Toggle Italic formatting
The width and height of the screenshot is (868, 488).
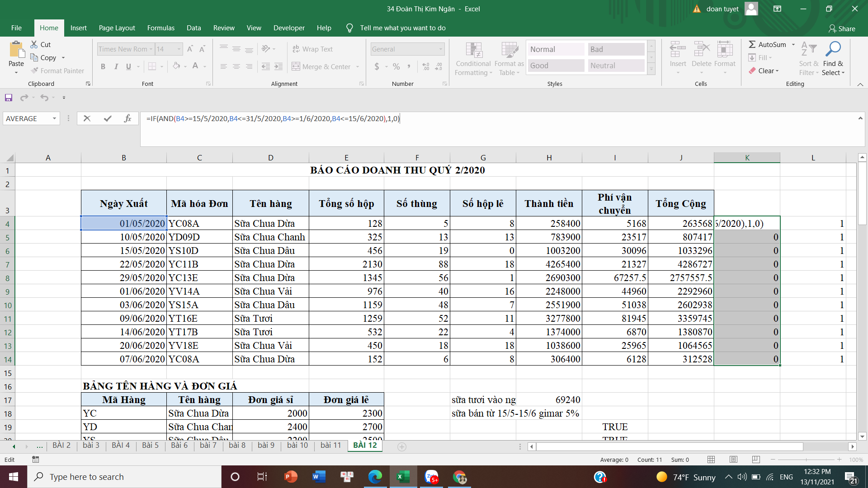pyautogui.click(x=116, y=66)
